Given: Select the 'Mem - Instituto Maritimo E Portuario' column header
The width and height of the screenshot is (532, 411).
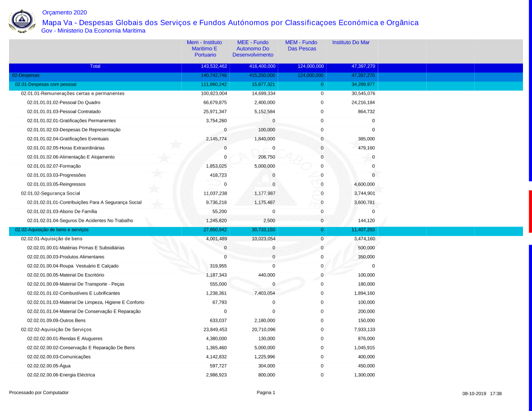Looking at the screenshot, I should point(205,48).
